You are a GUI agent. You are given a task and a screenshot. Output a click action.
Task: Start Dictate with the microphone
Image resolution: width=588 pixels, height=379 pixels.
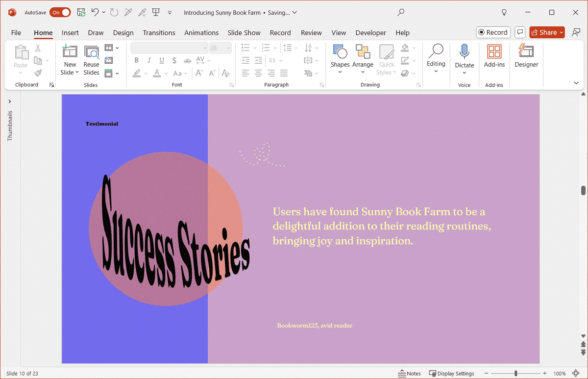[x=464, y=59]
